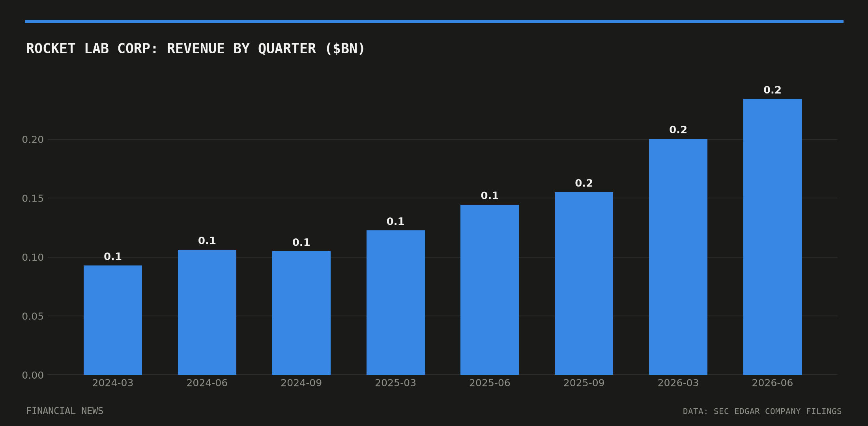The width and height of the screenshot is (868, 426).
Task: Click the x-axis label '2025-06'
Action: (490, 383)
